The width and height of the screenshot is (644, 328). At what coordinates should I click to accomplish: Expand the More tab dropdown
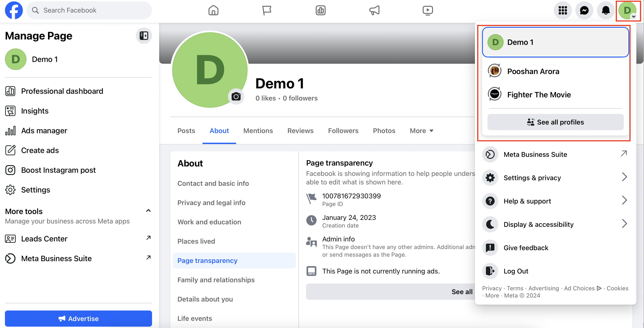(x=422, y=131)
